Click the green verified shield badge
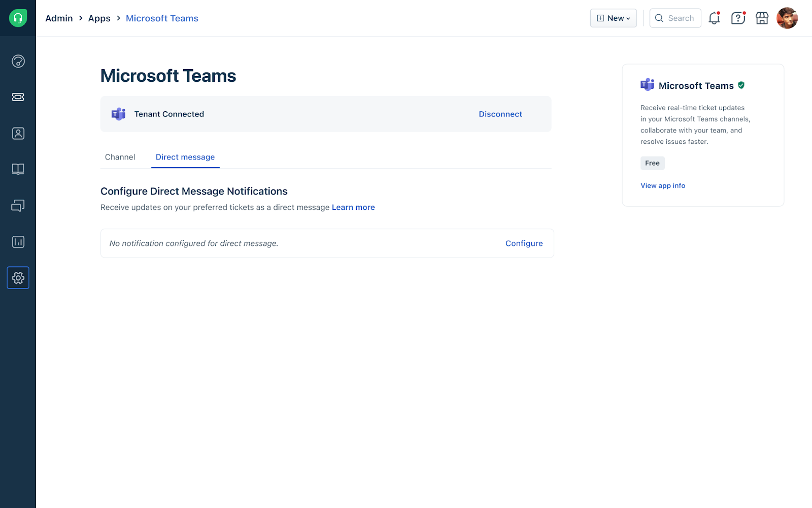The image size is (812, 508). pyautogui.click(x=741, y=85)
